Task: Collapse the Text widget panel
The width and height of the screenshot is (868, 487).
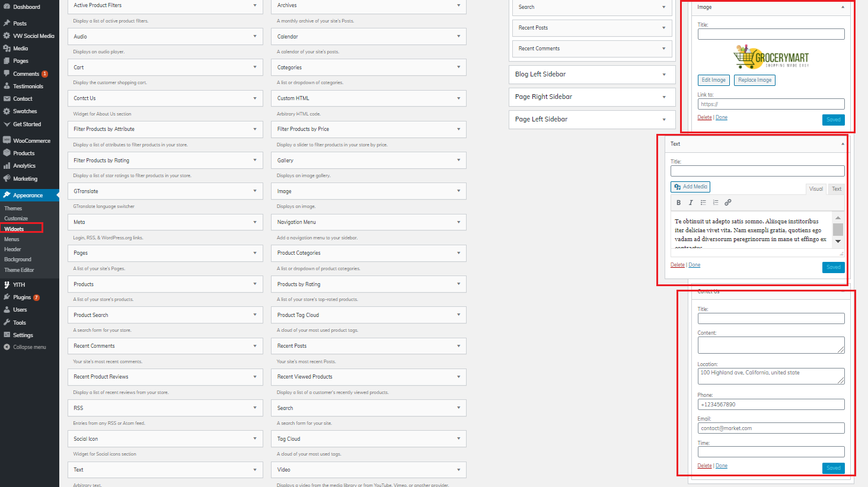Action: tap(843, 144)
